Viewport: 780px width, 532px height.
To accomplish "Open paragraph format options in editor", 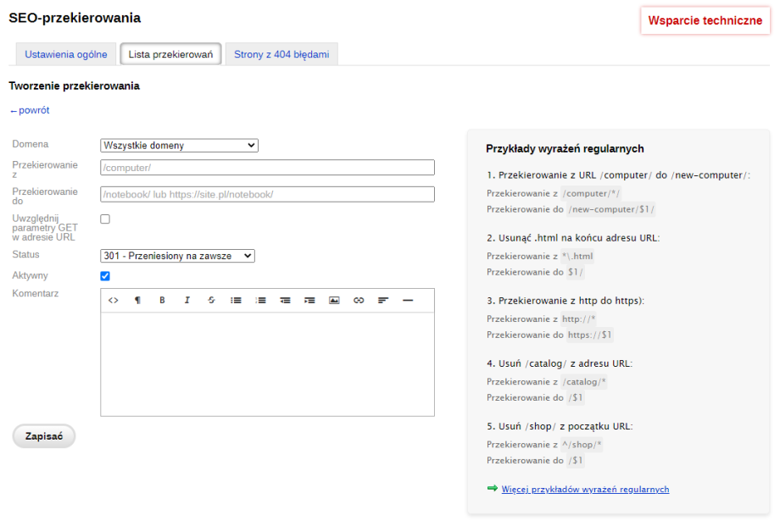I will click(x=138, y=301).
